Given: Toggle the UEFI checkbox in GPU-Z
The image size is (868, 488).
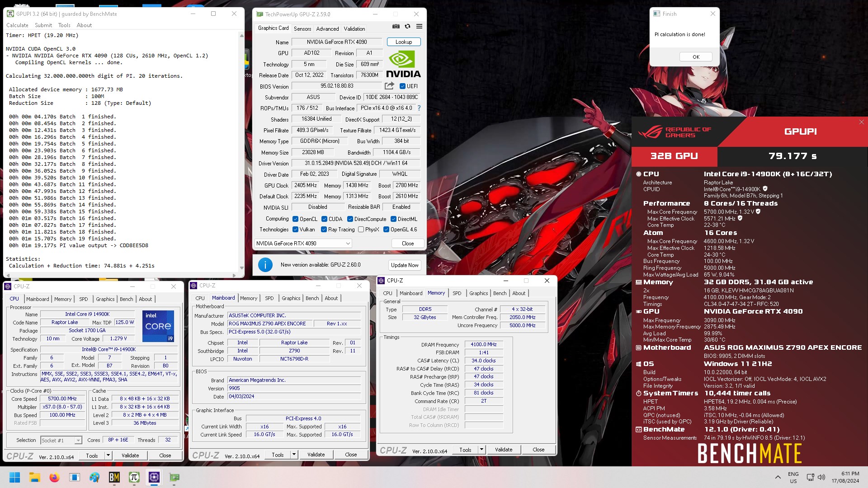Looking at the screenshot, I should pyautogui.click(x=402, y=86).
